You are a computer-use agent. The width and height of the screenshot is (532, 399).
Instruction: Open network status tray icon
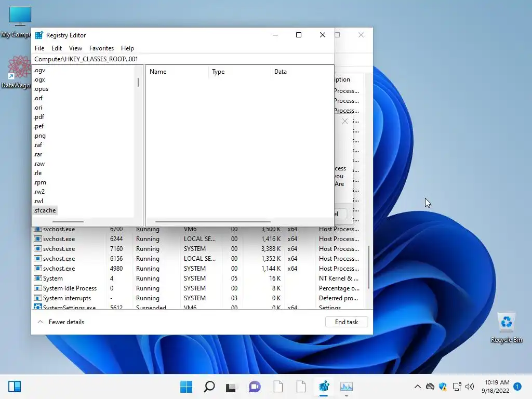click(457, 387)
